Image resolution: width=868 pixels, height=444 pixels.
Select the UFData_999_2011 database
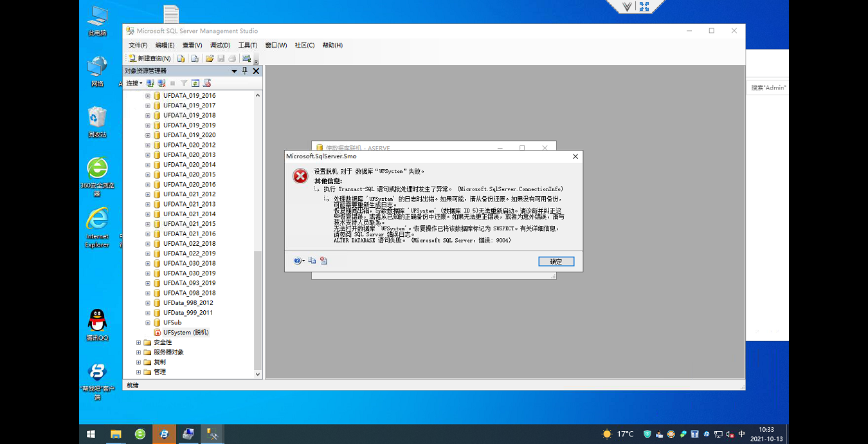pos(188,313)
